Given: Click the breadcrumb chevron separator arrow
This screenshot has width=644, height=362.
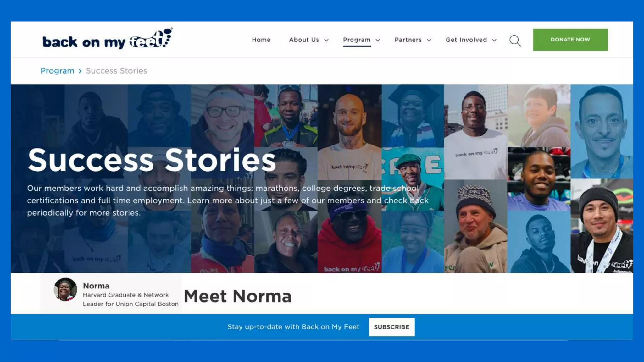Looking at the screenshot, I should pos(80,71).
